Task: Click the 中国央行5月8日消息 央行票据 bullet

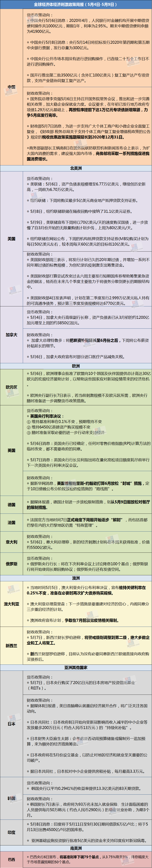Action: 88,45
